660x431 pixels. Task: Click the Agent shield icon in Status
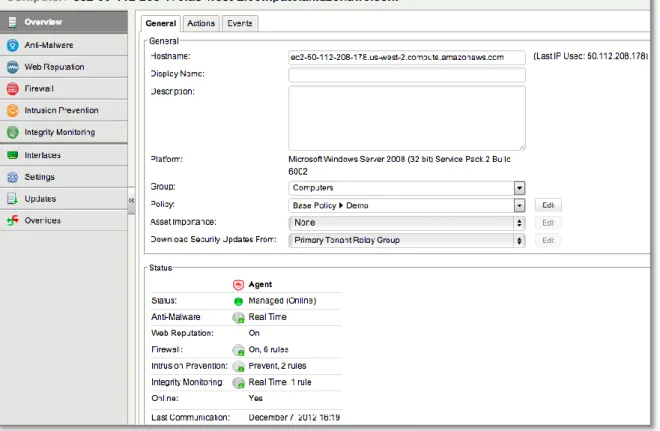tap(238, 285)
